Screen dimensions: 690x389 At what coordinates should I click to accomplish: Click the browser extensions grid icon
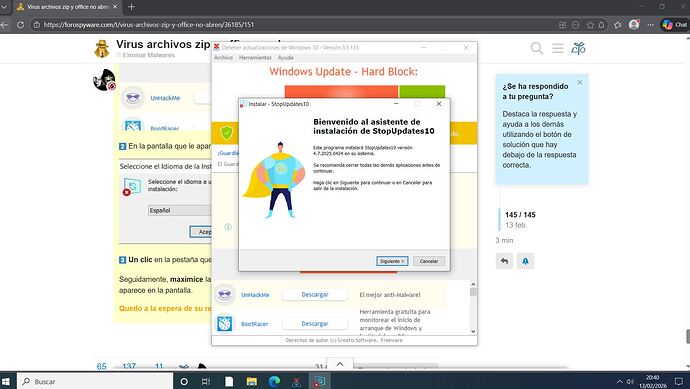click(562, 25)
